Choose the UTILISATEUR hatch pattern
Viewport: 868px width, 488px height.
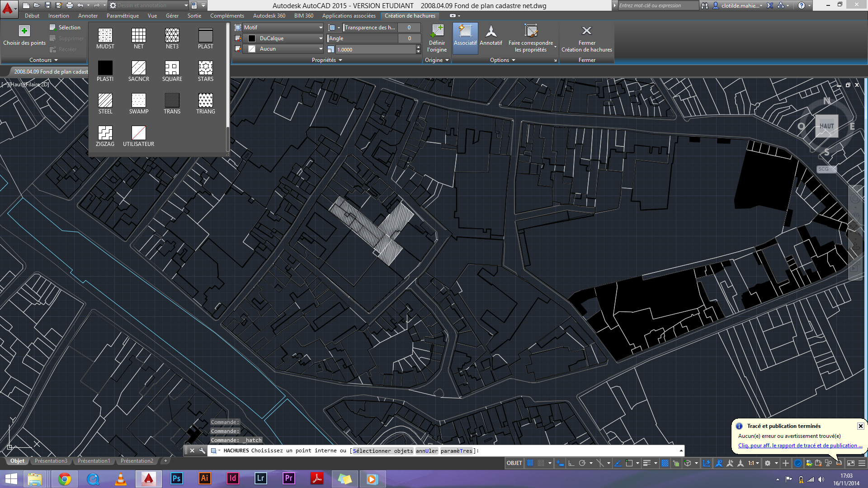[138, 136]
